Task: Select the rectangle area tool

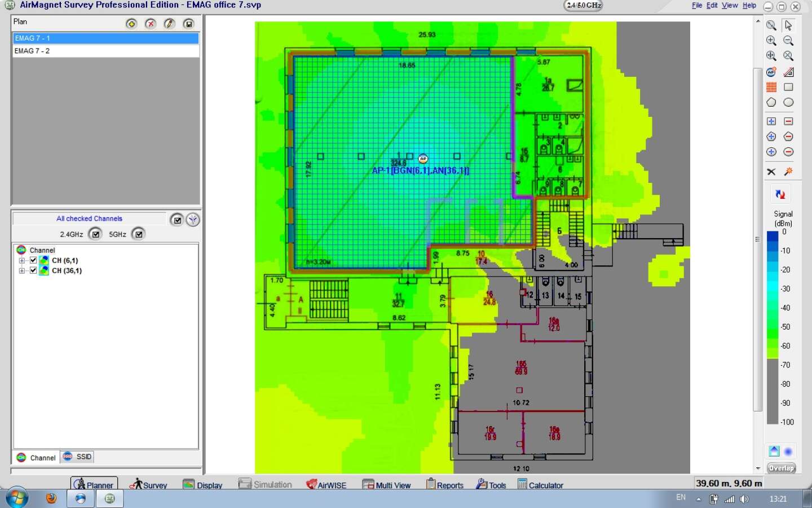Action: [x=788, y=87]
